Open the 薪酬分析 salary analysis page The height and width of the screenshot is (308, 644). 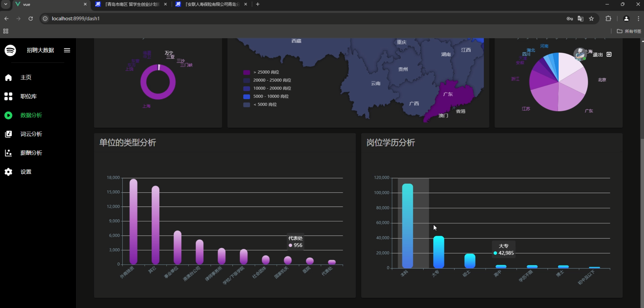(x=31, y=153)
